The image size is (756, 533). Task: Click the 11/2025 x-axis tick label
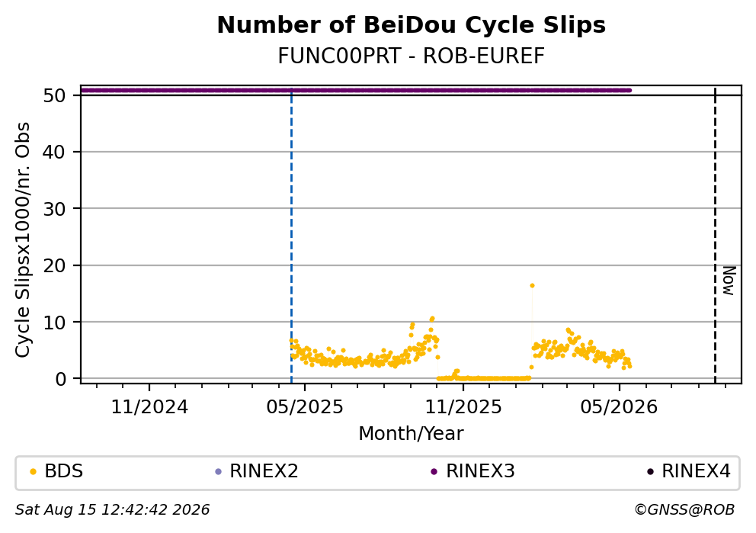click(x=463, y=408)
